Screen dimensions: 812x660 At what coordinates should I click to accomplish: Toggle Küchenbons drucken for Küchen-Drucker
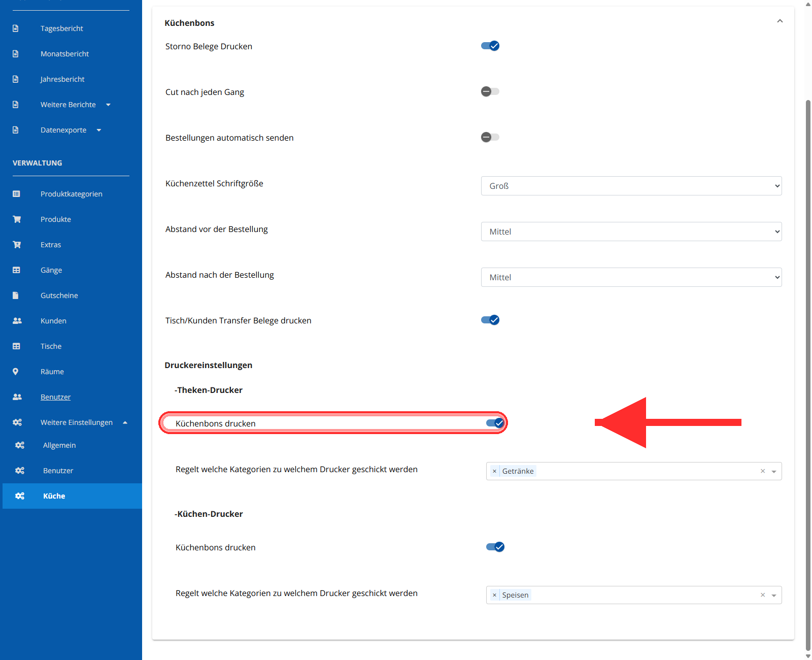(x=495, y=547)
